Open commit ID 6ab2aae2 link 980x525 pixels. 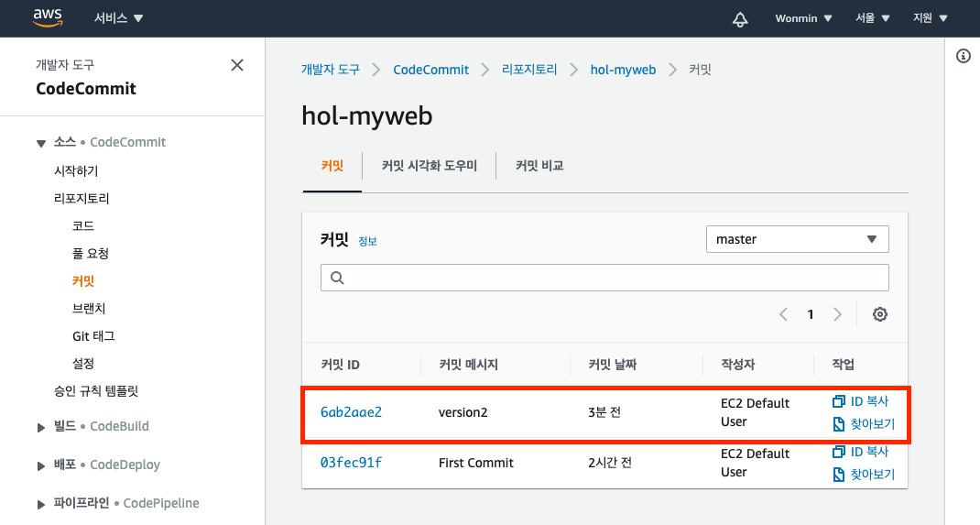pyautogui.click(x=352, y=412)
